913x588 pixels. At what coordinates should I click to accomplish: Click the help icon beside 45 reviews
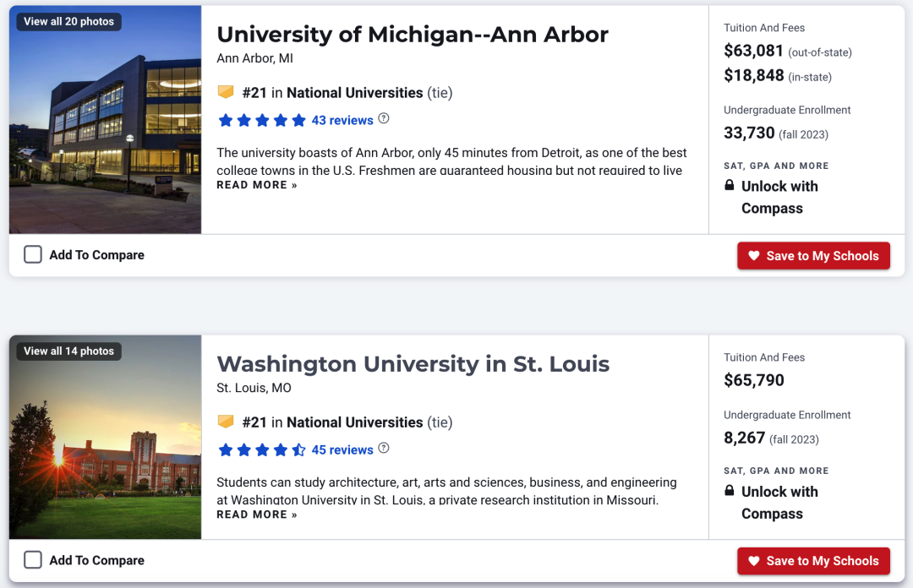coord(383,449)
